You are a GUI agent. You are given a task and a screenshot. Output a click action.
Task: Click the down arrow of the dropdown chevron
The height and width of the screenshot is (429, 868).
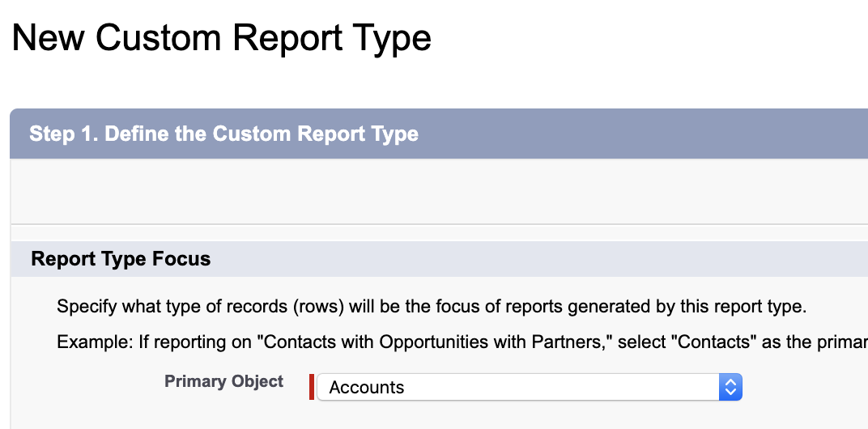tap(730, 393)
